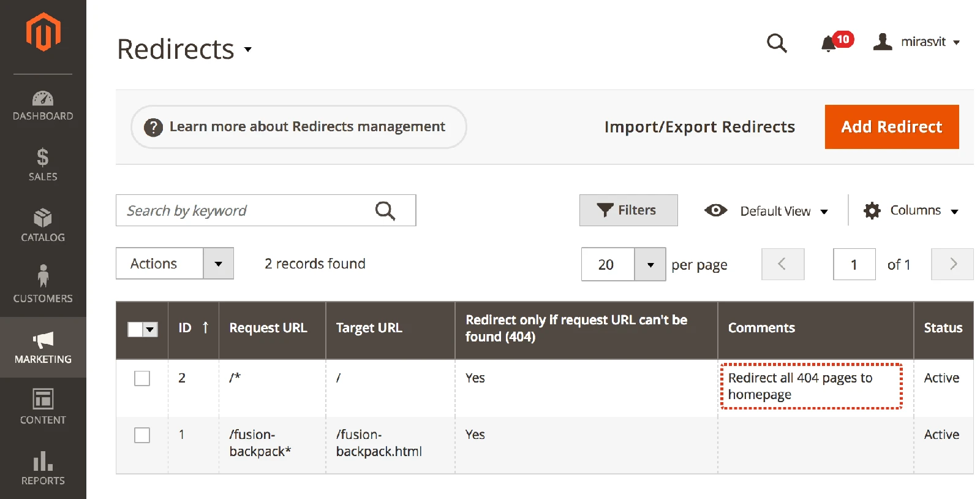
Task: Open the Customers sidebar menu
Action: (43, 284)
